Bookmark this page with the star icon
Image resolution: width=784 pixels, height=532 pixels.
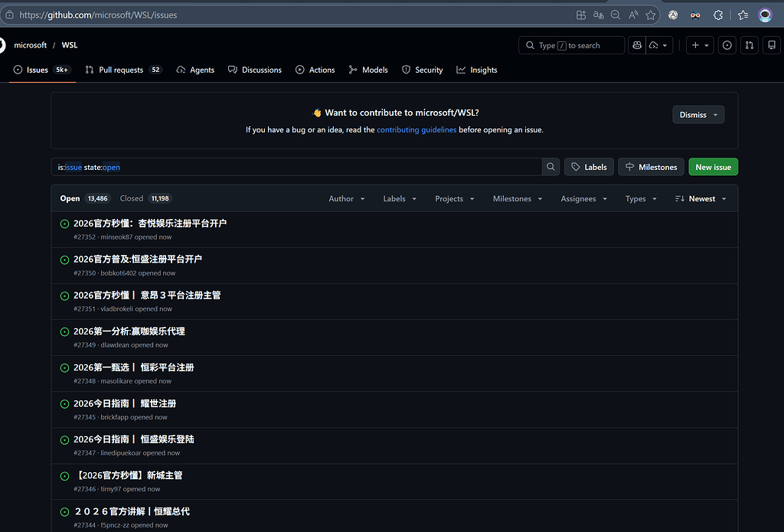pos(651,15)
